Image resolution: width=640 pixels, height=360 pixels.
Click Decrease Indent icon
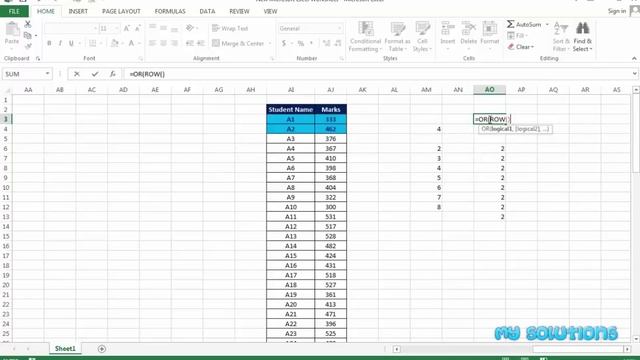pos(189,43)
